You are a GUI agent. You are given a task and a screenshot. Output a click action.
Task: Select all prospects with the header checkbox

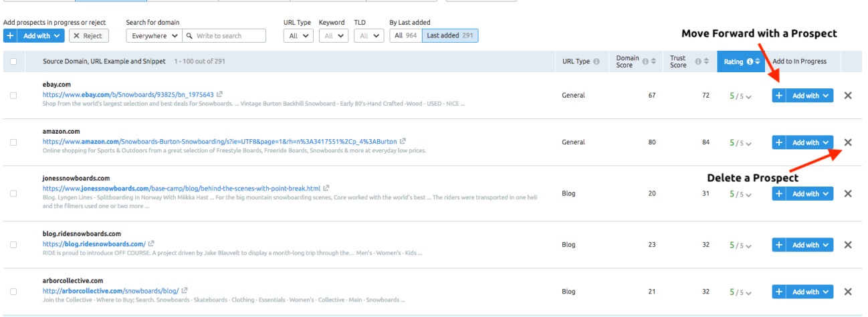14,62
